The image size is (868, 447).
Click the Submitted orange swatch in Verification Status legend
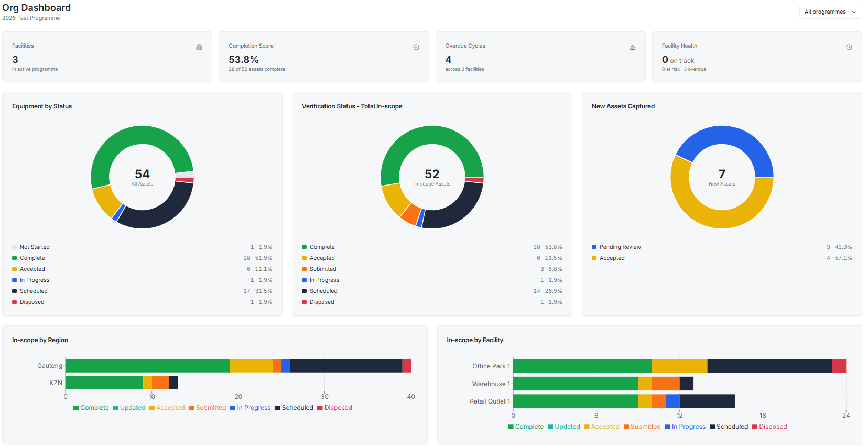click(305, 269)
